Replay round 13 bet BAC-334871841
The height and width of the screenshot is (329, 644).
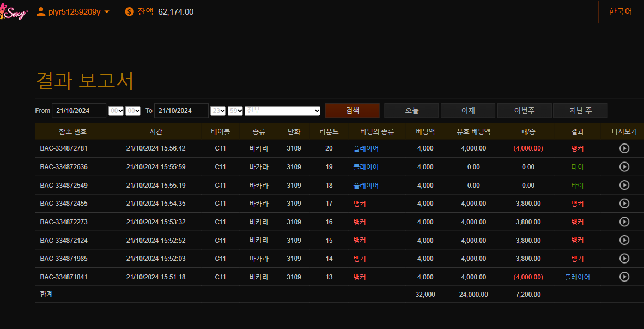(624, 277)
